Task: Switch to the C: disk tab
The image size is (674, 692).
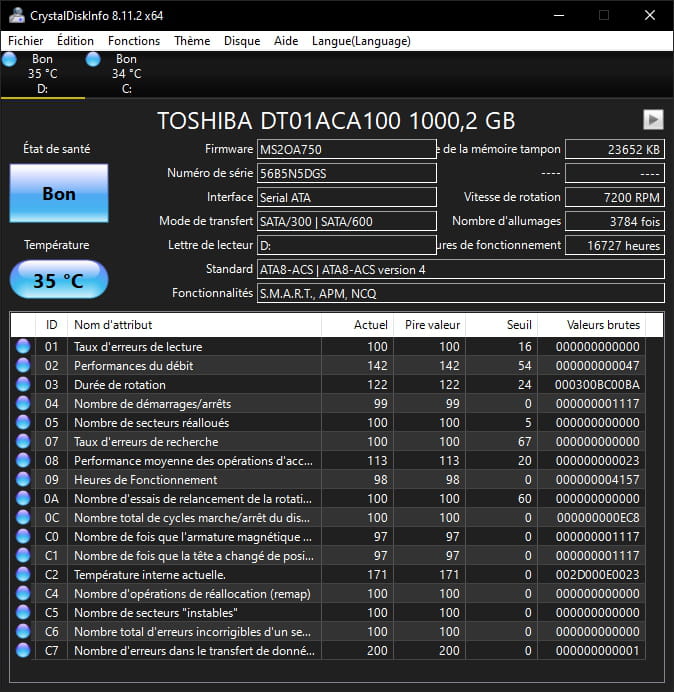Action: 127,74
